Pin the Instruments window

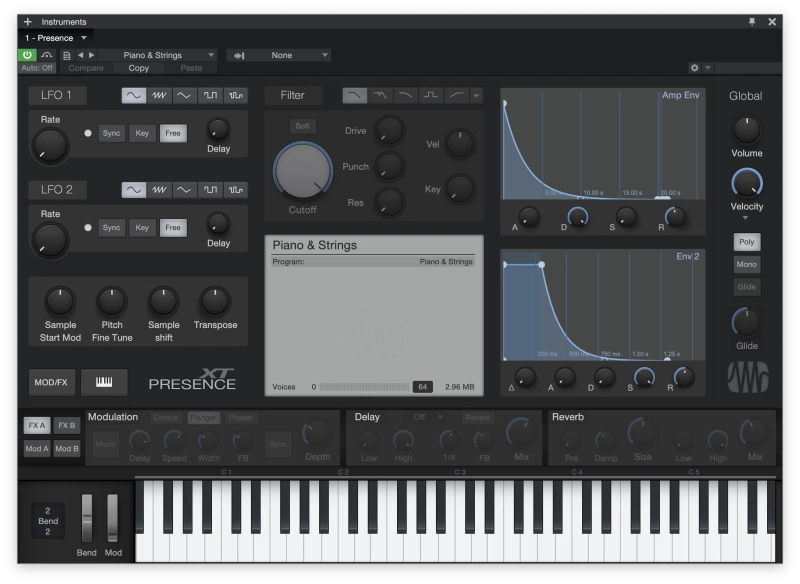pyautogui.click(x=752, y=21)
